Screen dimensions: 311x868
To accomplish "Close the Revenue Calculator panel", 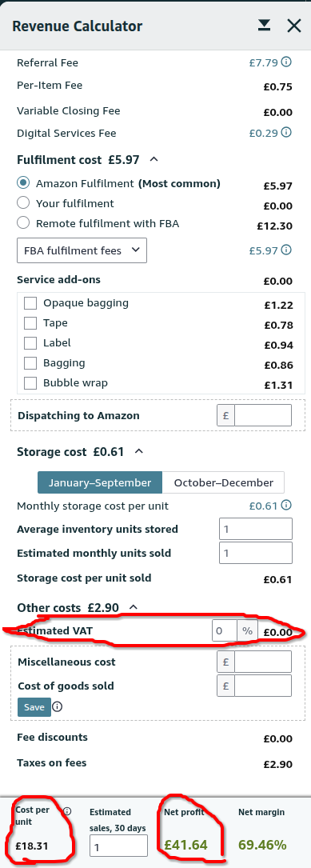I will [294, 26].
